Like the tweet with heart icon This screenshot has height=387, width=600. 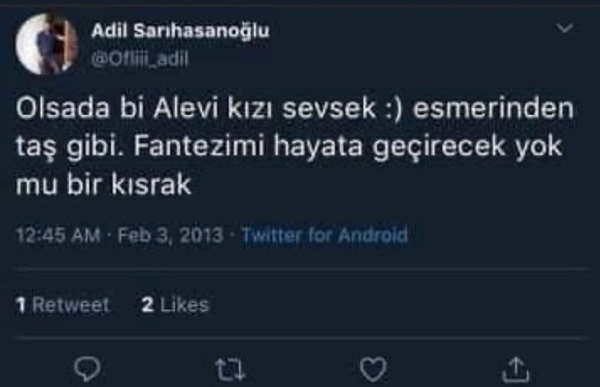coord(373,370)
